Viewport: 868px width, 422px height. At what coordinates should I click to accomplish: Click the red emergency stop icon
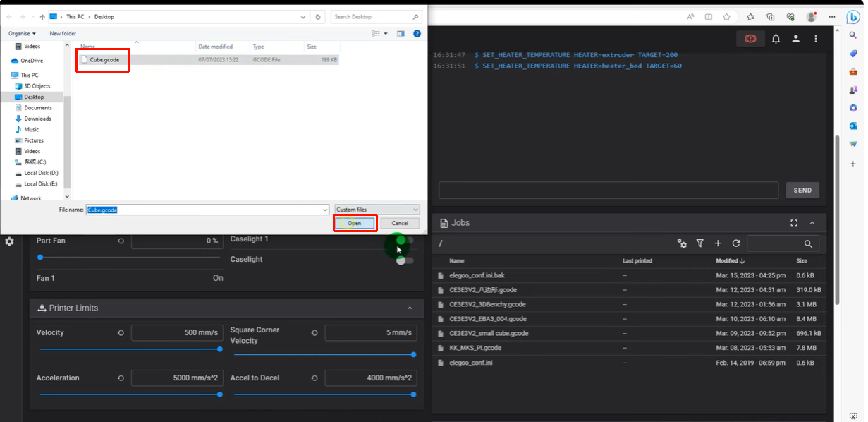pyautogui.click(x=750, y=39)
